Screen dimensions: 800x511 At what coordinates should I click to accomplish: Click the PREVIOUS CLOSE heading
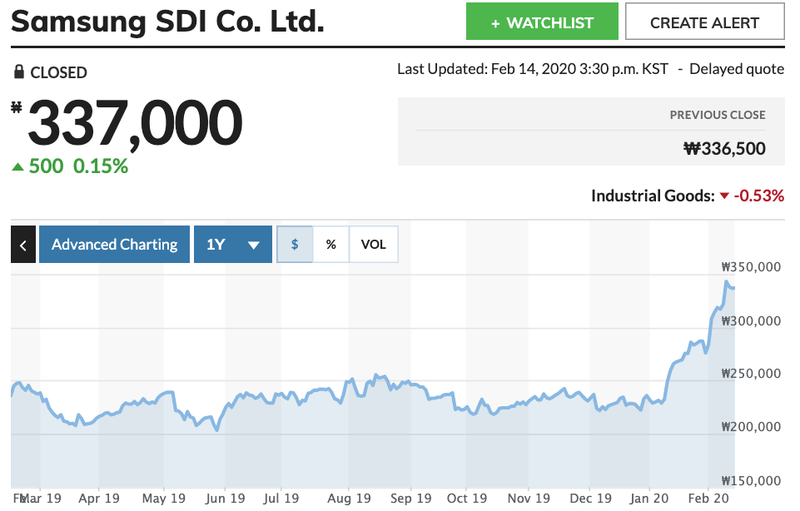click(x=717, y=115)
